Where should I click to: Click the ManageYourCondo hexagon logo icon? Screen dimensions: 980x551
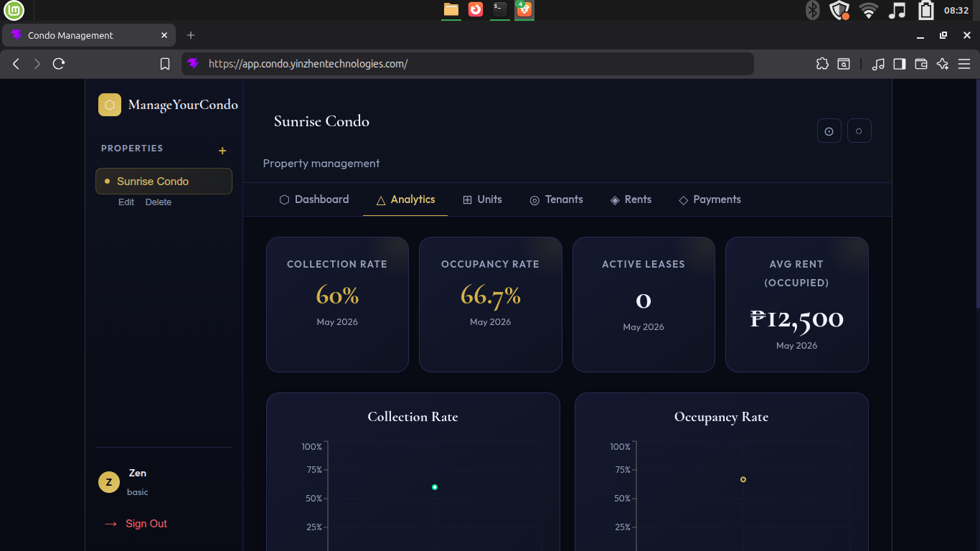click(x=110, y=105)
